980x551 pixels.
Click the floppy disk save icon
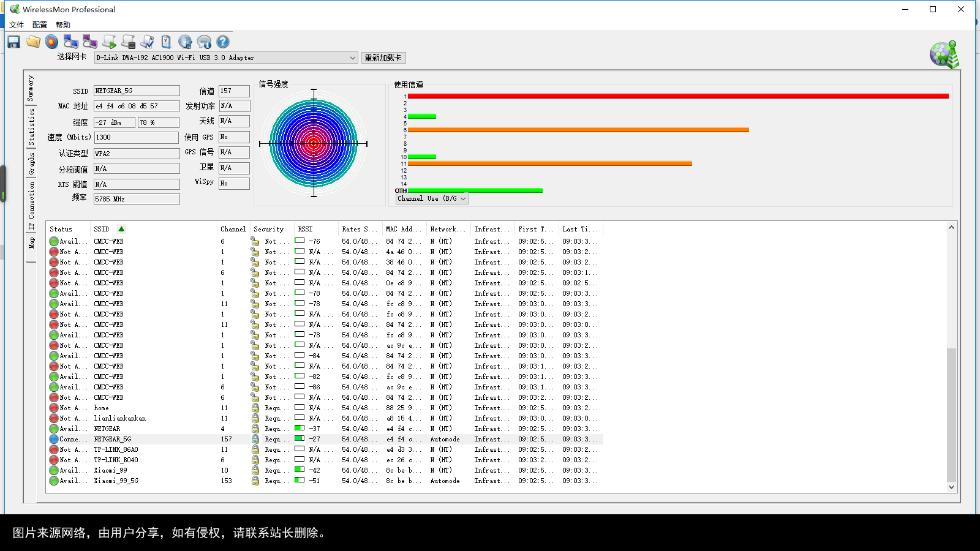click(x=13, y=42)
